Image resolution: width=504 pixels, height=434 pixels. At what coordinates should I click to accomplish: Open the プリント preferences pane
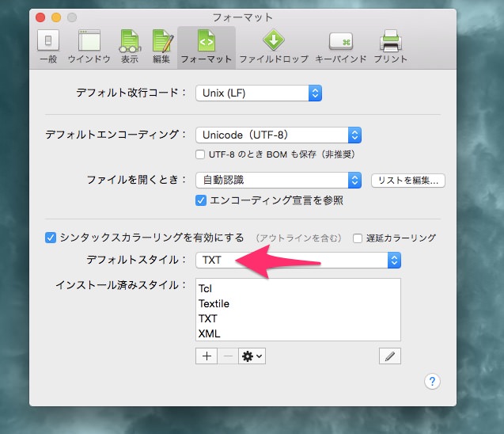tap(391, 47)
